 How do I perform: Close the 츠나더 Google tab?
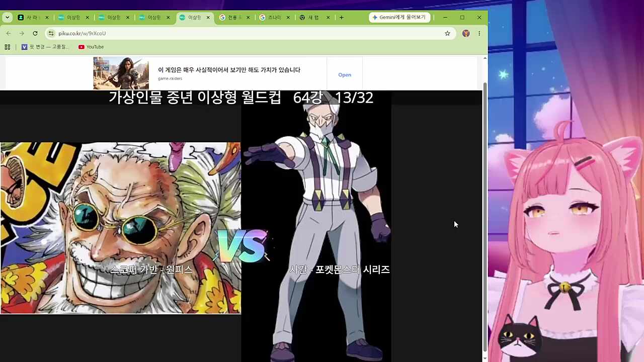(x=288, y=17)
